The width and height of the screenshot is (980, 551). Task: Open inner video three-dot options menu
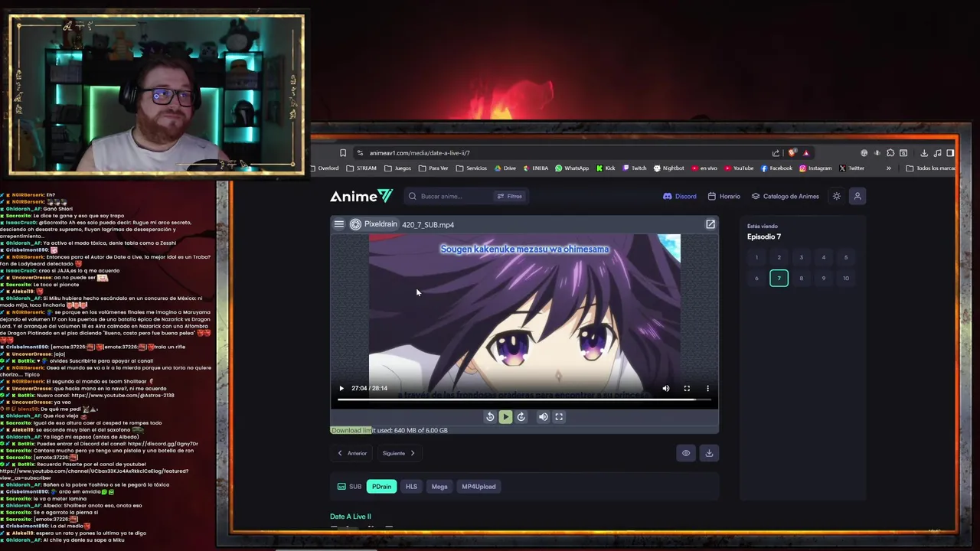(x=707, y=388)
